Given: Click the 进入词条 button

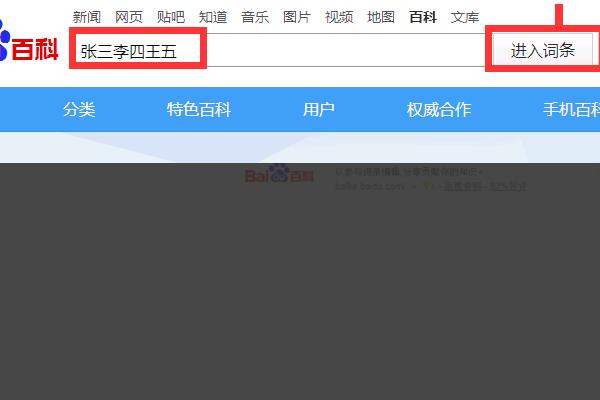Looking at the screenshot, I should (x=543, y=50).
